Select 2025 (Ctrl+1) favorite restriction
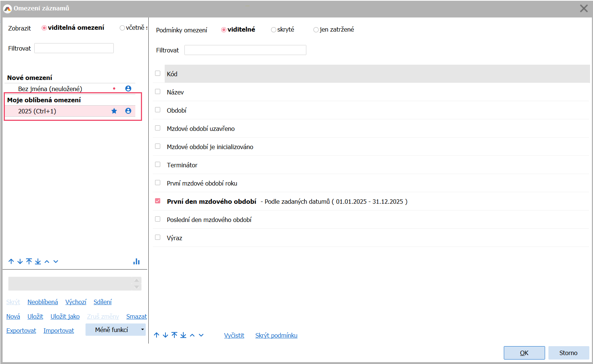Screen dimensions: 593x364 [37, 111]
